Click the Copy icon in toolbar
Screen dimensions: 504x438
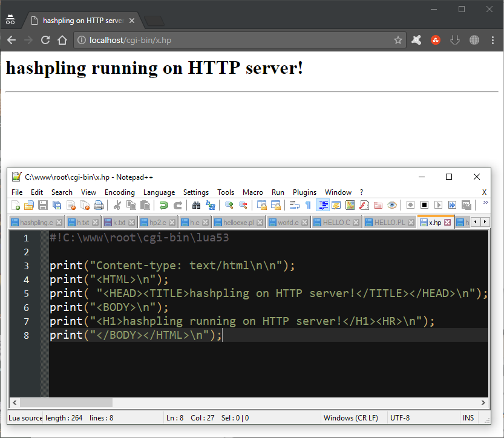coord(131,205)
